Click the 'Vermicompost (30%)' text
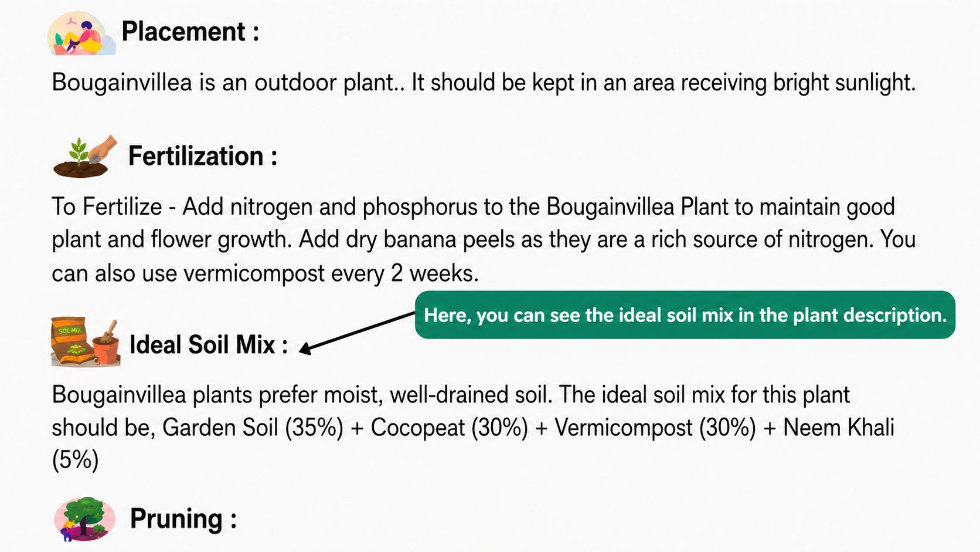This screenshot has height=552, width=980. [656, 428]
